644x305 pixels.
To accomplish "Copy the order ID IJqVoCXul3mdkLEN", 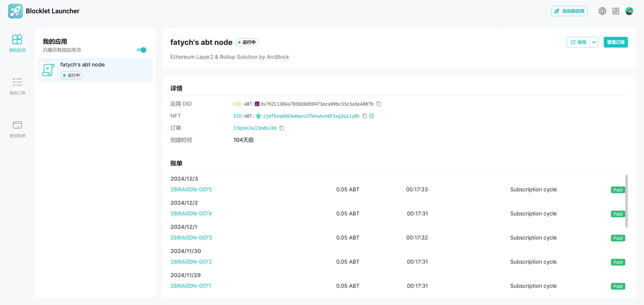I will coord(282,128).
